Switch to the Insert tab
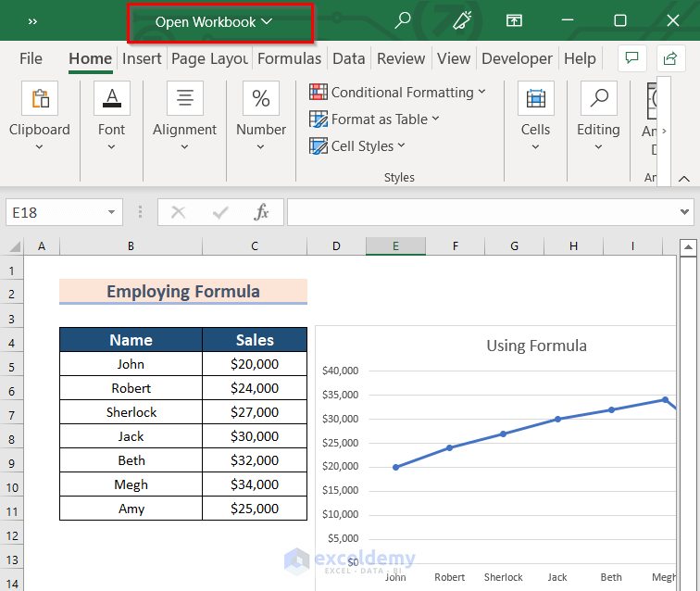This screenshot has height=591, width=700. click(142, 58)
